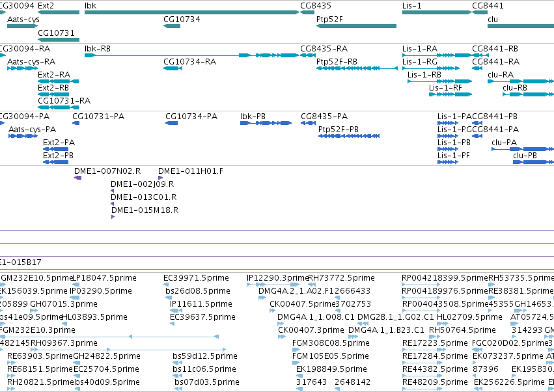
Task: Click the Lis-1-PF protein label
Action: tap(453, 156)
